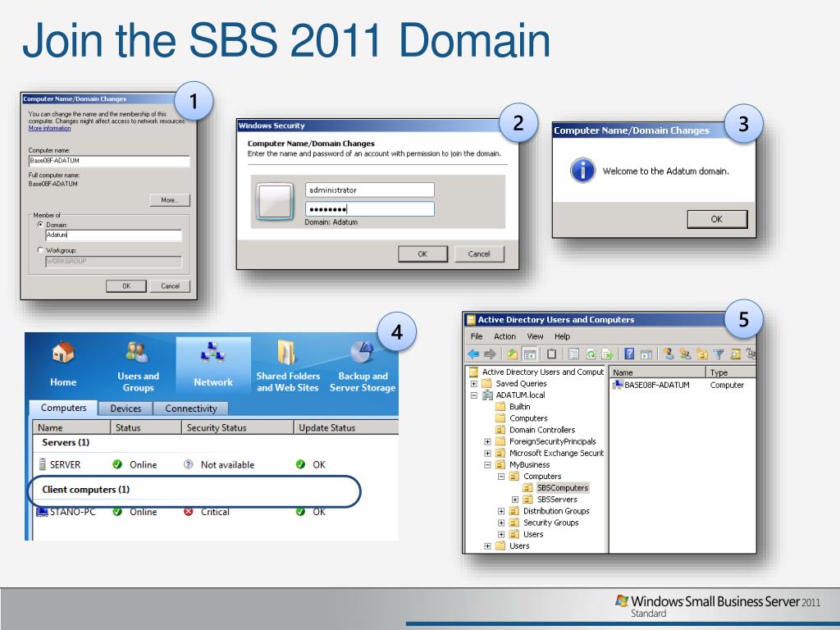This screenshot has height=630, width=840.
Task: Open filter options with the funnel icon
Action: tap(719, 354)
